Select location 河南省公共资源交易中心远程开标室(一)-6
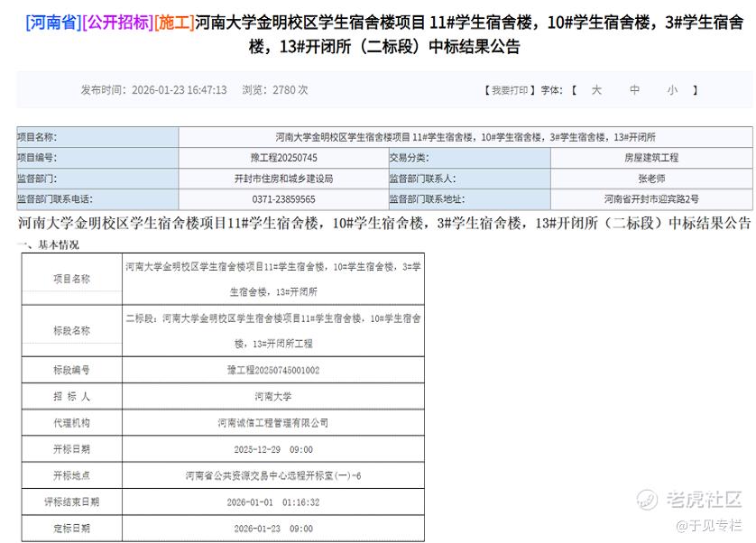The image size is (756, 543). click(273, 476)
